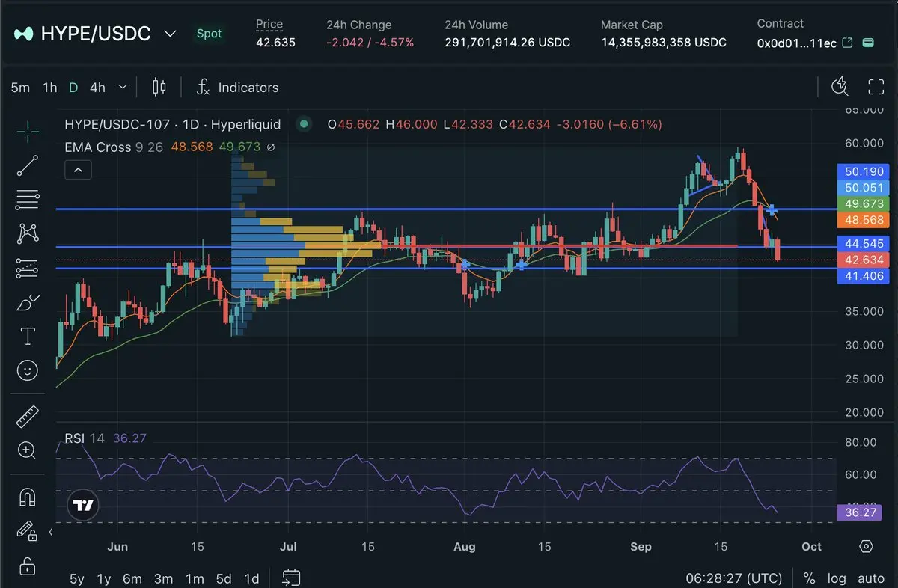This screenshot has width=898, height=588.
Task: Click the Price header label
Action: pos(269,25)
